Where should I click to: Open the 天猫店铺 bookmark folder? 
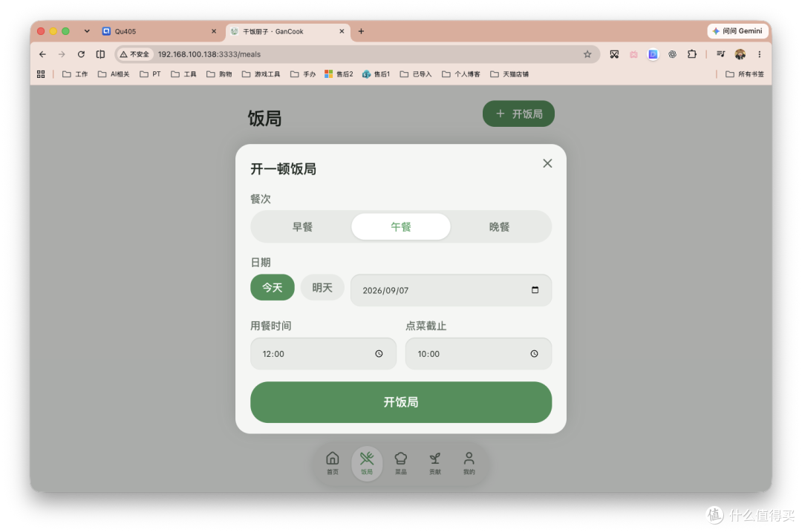point(509,74)
